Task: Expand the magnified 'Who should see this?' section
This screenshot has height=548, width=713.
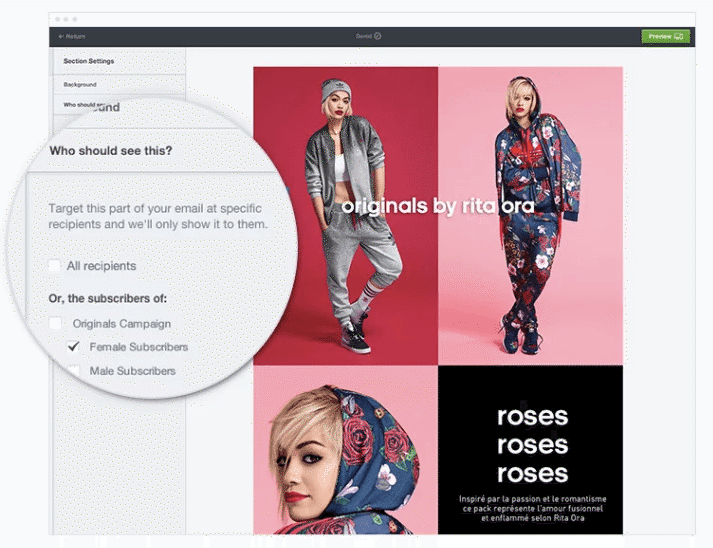Action: 110,151
